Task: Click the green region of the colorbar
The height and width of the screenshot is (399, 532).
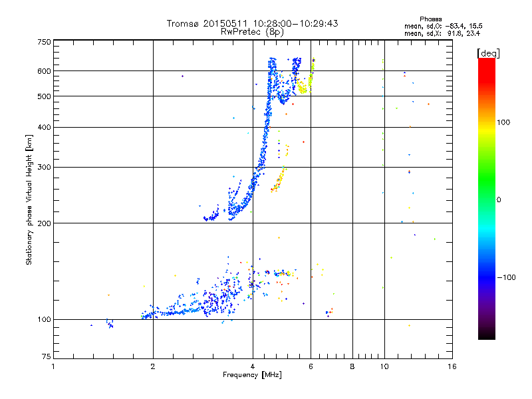Action: pyautogui.click(x=487, y=180)
